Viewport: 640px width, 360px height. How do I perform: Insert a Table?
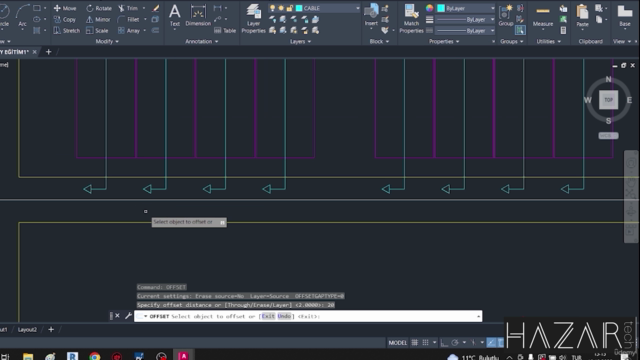point(225,30)
